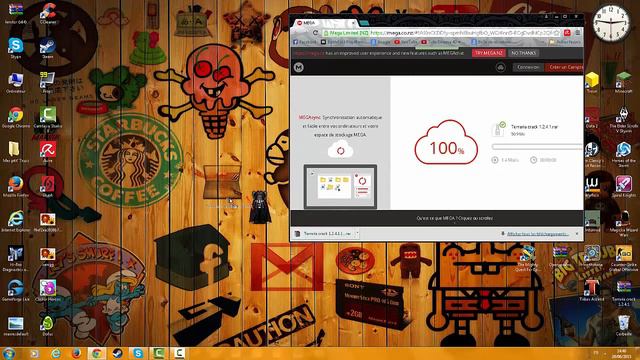Image resolution: width=640 pixels, height=360 pixels.
Task: Bookmark this page with the star icon
Action: (x=557, y=33)
